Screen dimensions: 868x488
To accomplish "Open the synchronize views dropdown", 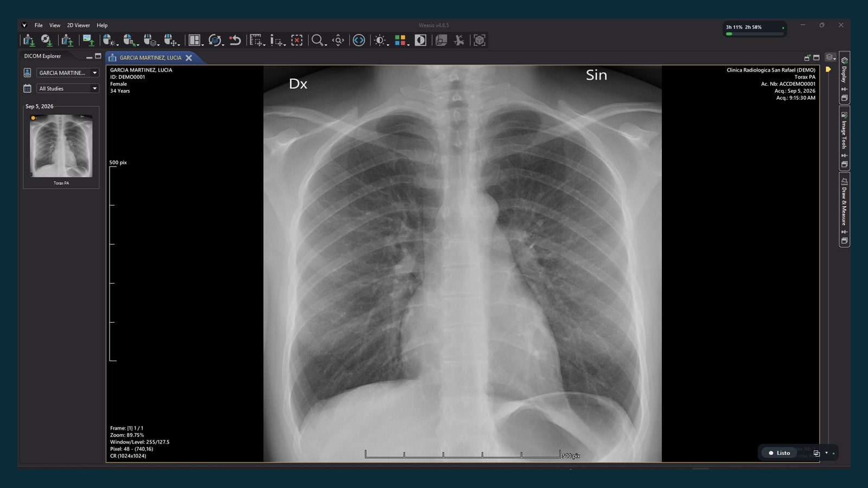I will coord(216,40).
